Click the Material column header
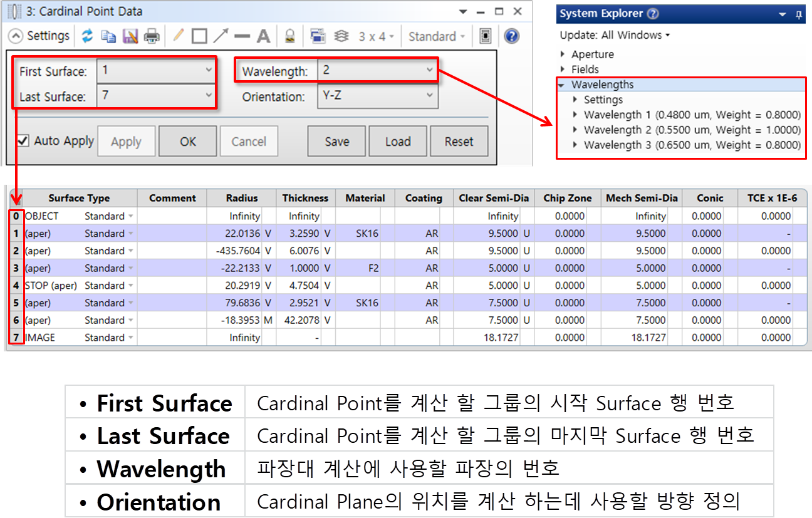The height and width of the screenshot is (518, 812). [365, 198]
